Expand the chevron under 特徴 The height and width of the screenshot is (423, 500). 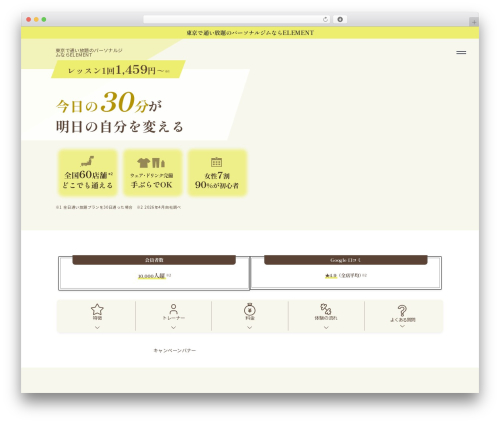[97, 328]
